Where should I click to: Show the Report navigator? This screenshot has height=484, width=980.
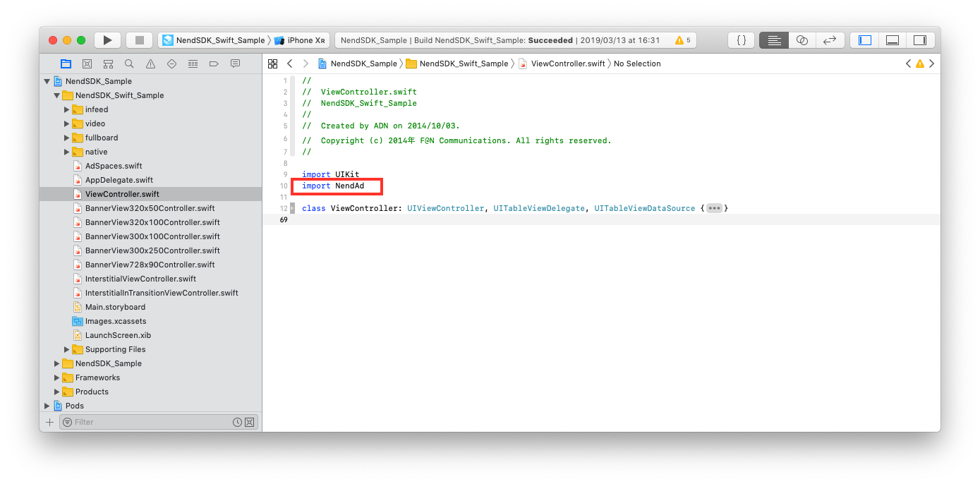coord(235,63)
